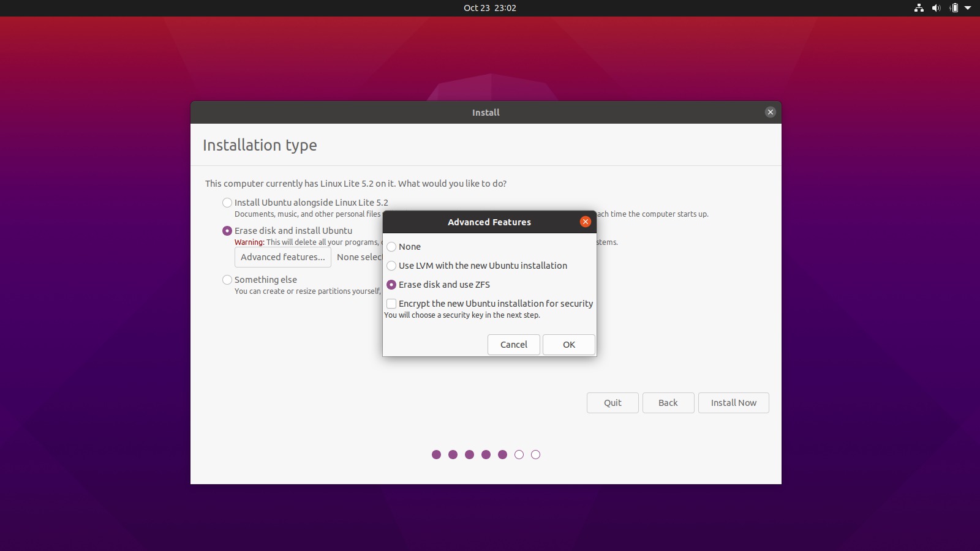Expand the system menu arrow

[x=968, y=8]
